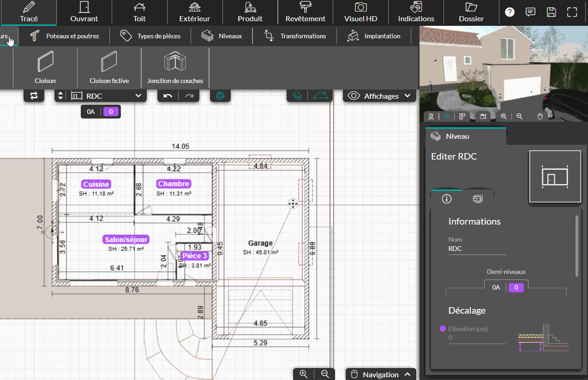Expand the Navigation panel
This screenshot has height=380, width=588.
[x=381, y=374]
